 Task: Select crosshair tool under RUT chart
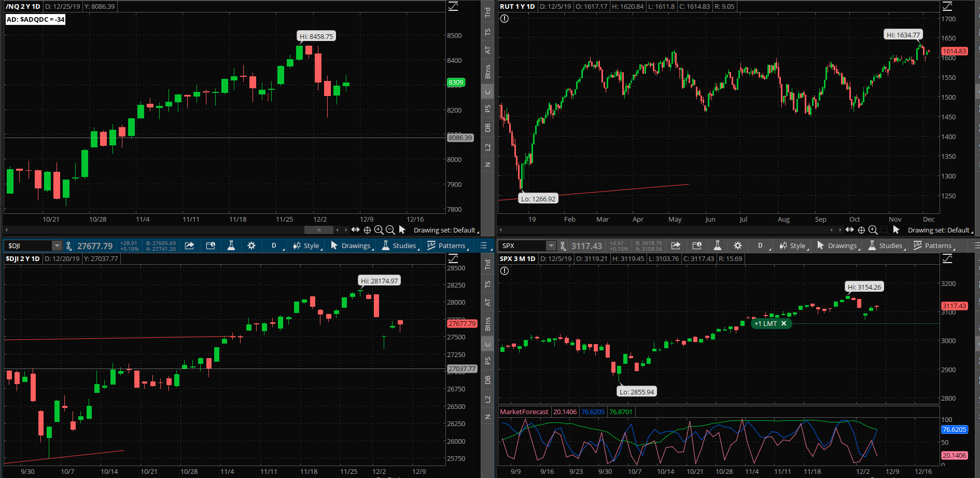click(861, 230)
